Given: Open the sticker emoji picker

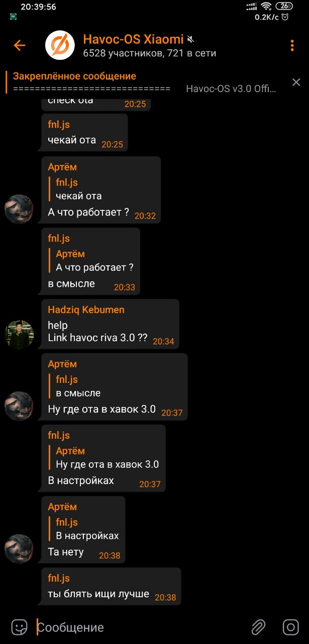Looking at the screenshot, I should (x=19, y=627).
